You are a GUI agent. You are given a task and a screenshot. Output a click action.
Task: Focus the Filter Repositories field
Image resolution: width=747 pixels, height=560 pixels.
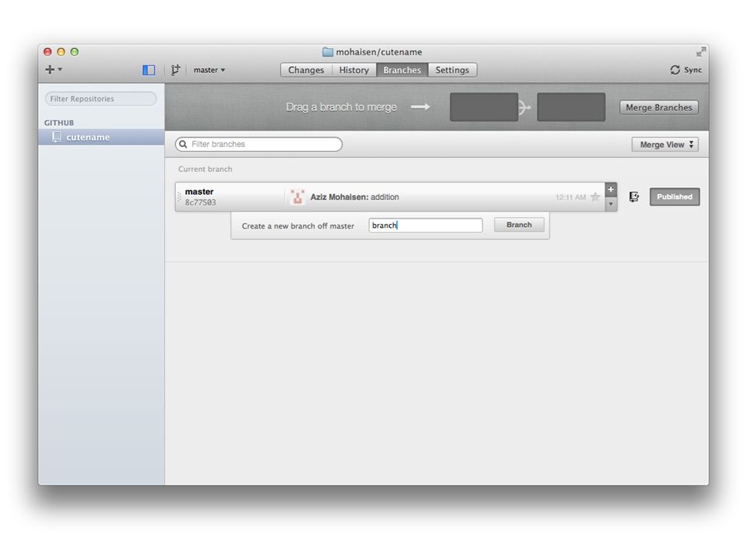(x=100, y=99)
